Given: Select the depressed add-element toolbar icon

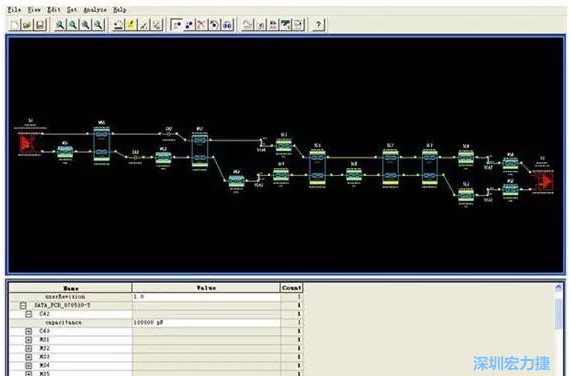Looking at the screenshot, I should click(x=176, y=25).
